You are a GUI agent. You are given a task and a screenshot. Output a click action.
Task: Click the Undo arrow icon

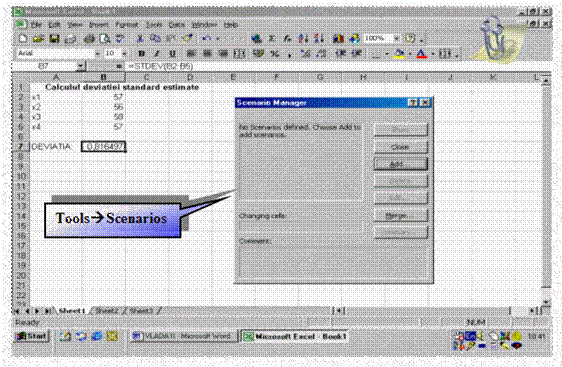(206, 38)
